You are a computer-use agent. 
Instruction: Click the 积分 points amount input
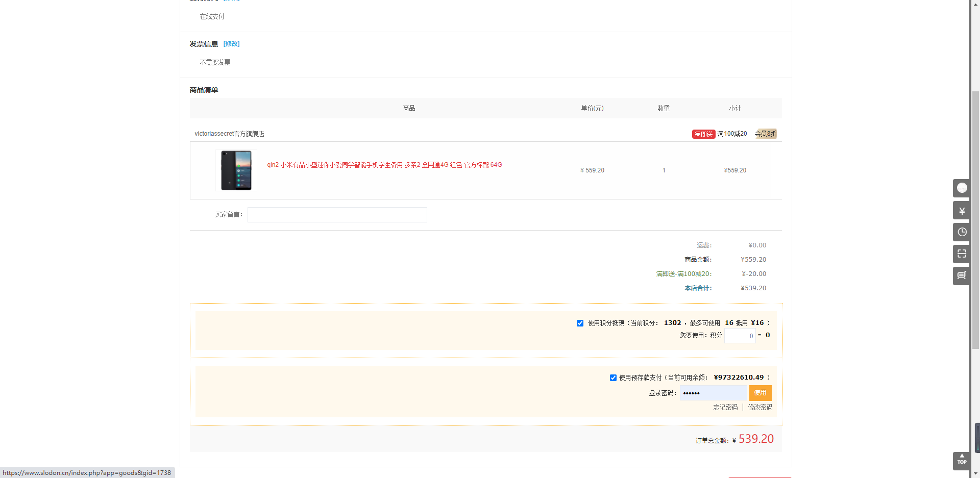pyautogui.click(x=740, y=336)
